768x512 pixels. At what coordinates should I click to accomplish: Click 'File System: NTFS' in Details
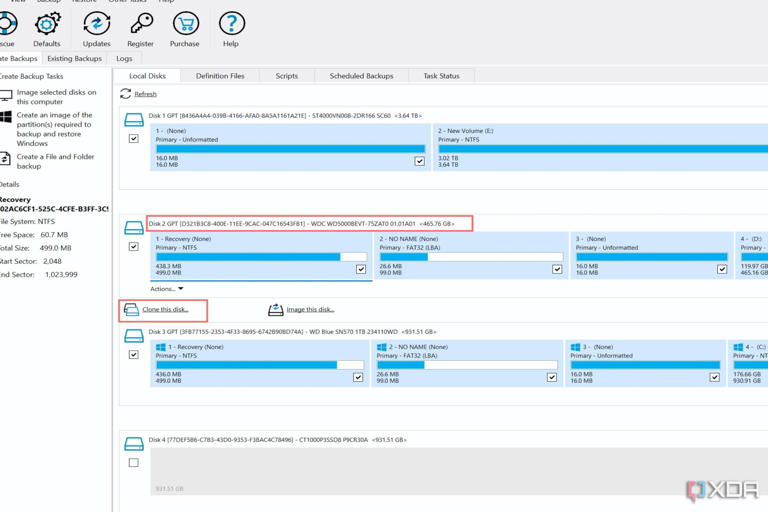(x=27, y=221)
